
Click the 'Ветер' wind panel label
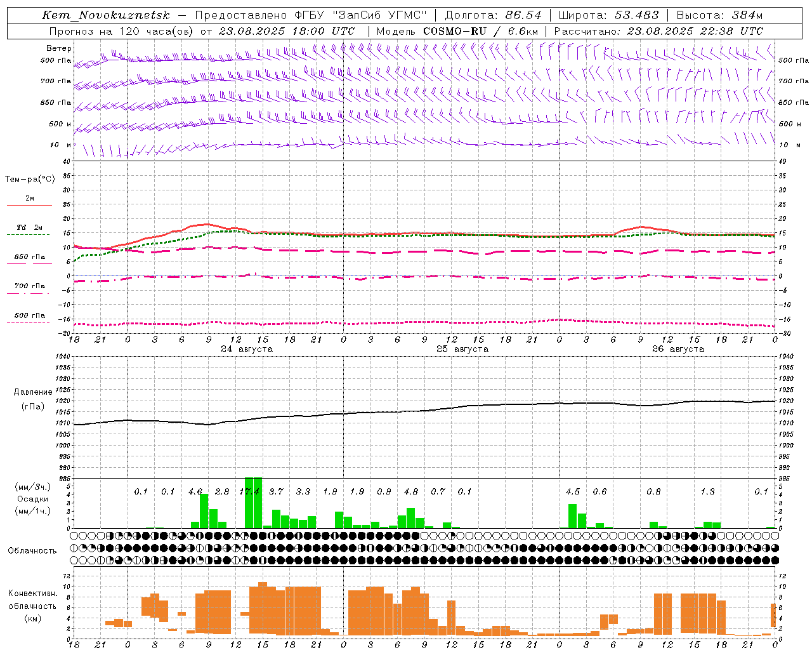58,48
